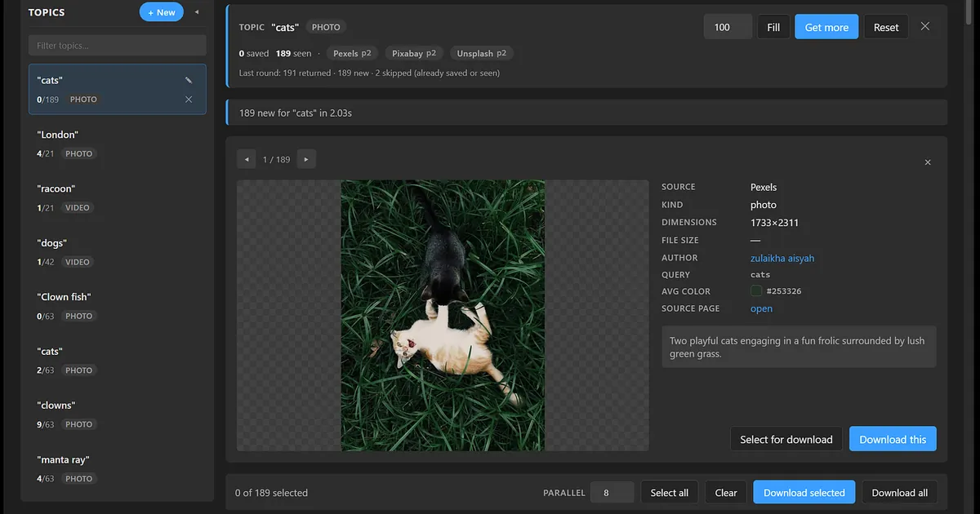Click the Filter topics search field
980x514 pixels.
click(x=118, y=46)
